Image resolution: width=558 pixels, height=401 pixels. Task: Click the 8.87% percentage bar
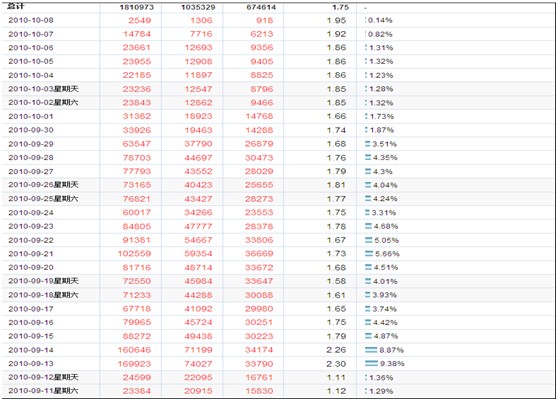pyautogui.click(x=371, y=350)
